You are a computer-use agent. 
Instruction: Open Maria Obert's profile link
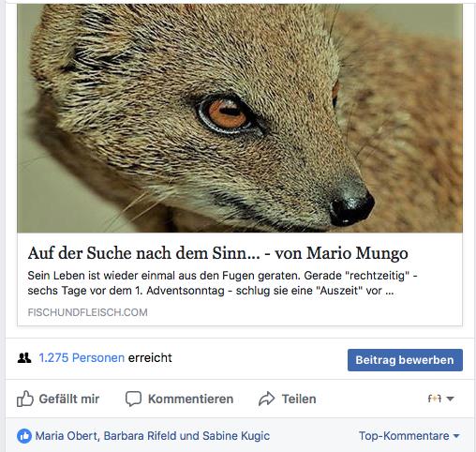click(67, 436)
